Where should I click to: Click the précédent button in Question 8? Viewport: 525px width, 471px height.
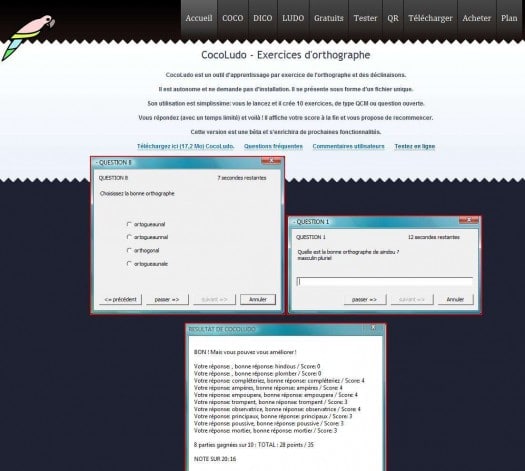point(121,299)
